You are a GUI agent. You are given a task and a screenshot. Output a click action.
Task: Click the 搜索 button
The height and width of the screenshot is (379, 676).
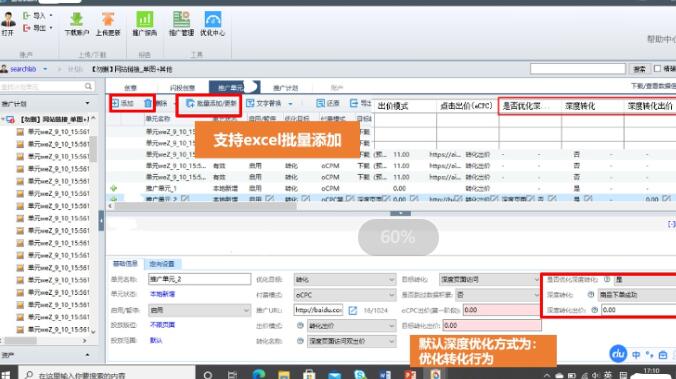point(639,69)
